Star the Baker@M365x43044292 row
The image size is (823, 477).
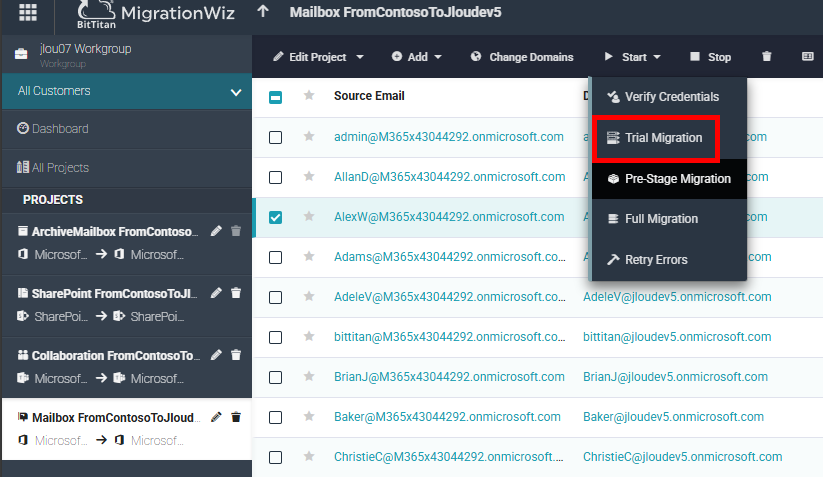(309, 416)
